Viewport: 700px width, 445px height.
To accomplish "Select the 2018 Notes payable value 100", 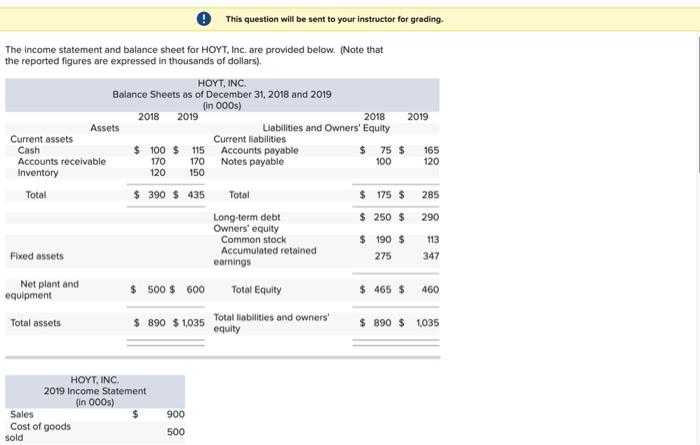I will tap(383, 162).
